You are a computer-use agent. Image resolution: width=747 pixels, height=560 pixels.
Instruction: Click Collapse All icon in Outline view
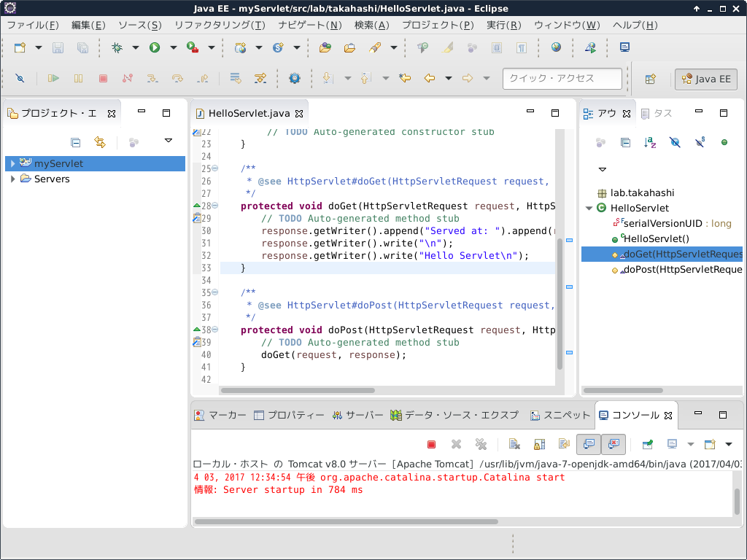pyautogui.click(x=625, y=142)
